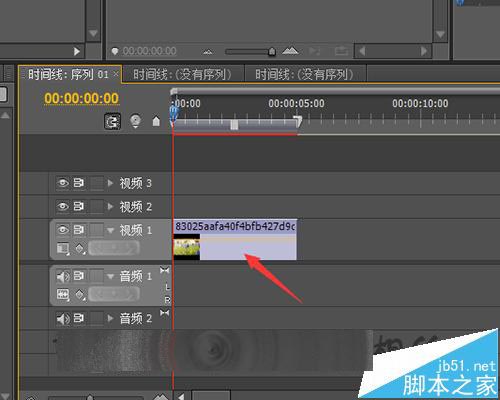Viewport: 500px width, 400px height.
Task: Open second 时间线: (没有序列) tab
Action: pos(304,74)
